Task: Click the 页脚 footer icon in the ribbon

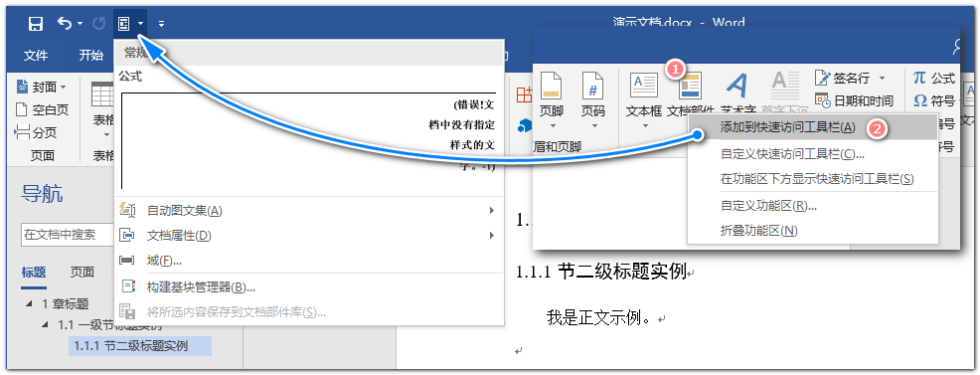Action: click(x=551, y=87)
